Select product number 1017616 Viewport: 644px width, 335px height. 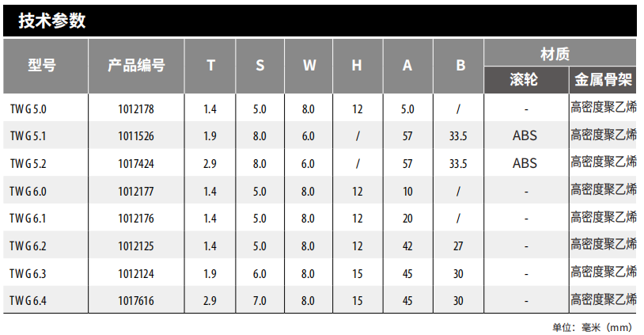[135, 301]
